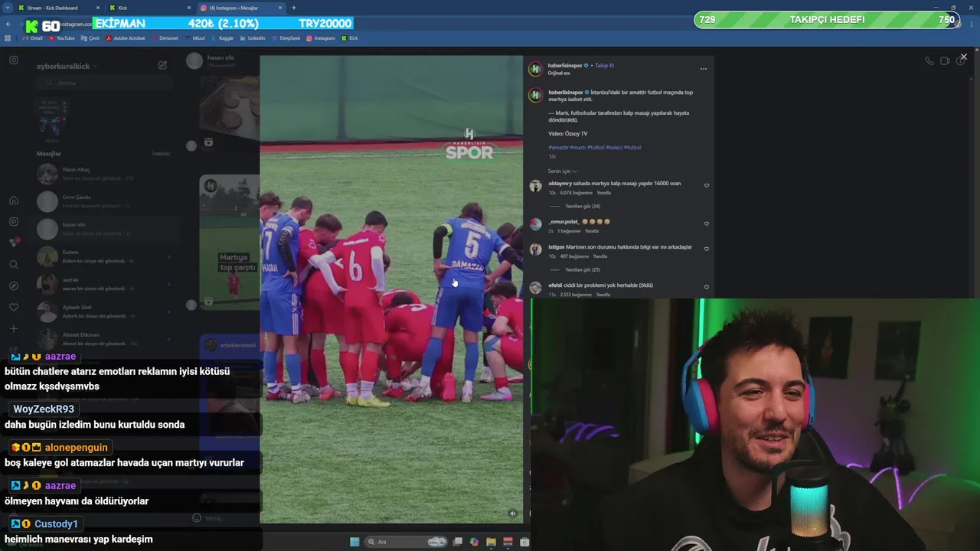Screen dimensions: 980x551
Task: Open the Adobe Acrobat bookmark
Action: coord(126,38)
